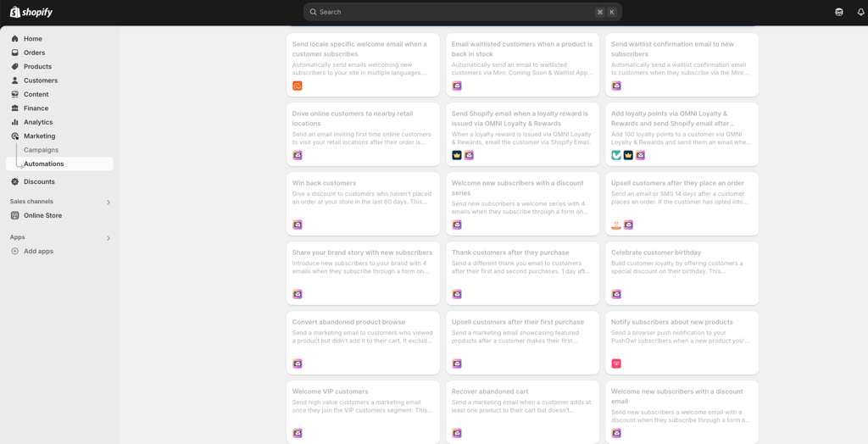Open the account avatar icon
Screen dimensions: 868x444
point(839,12)
